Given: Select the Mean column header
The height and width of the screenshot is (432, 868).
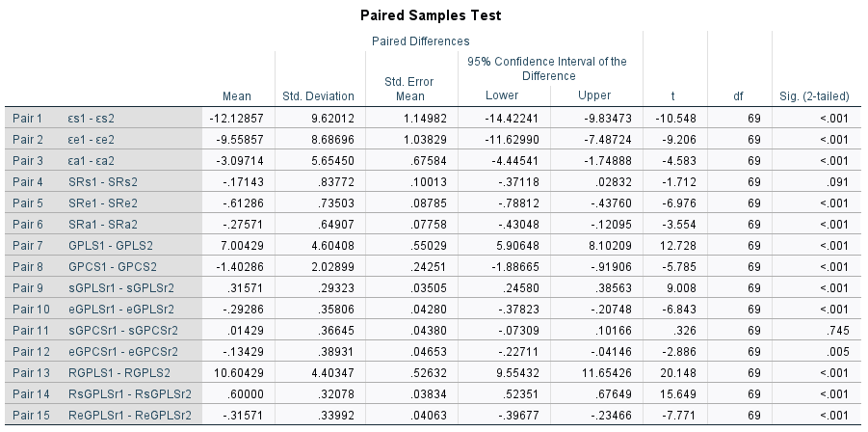Looking at the screenshot, I should coord(237,95).
